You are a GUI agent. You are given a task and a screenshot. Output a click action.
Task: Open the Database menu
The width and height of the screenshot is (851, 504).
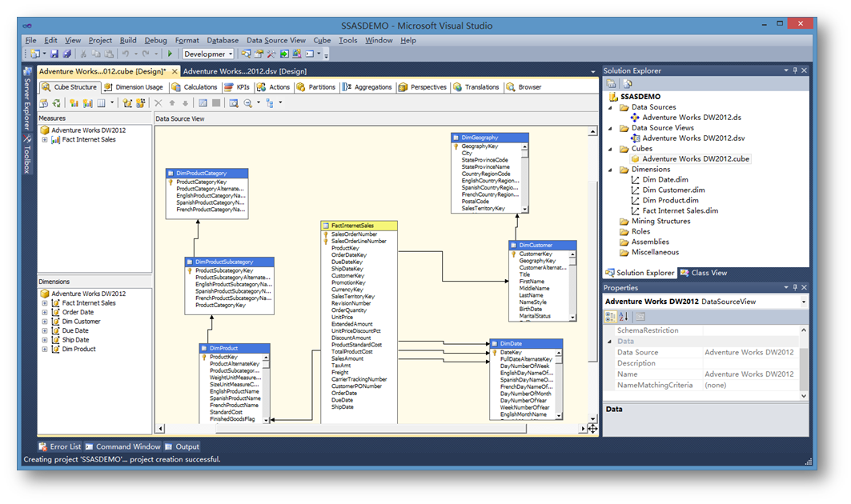[223, 40]
